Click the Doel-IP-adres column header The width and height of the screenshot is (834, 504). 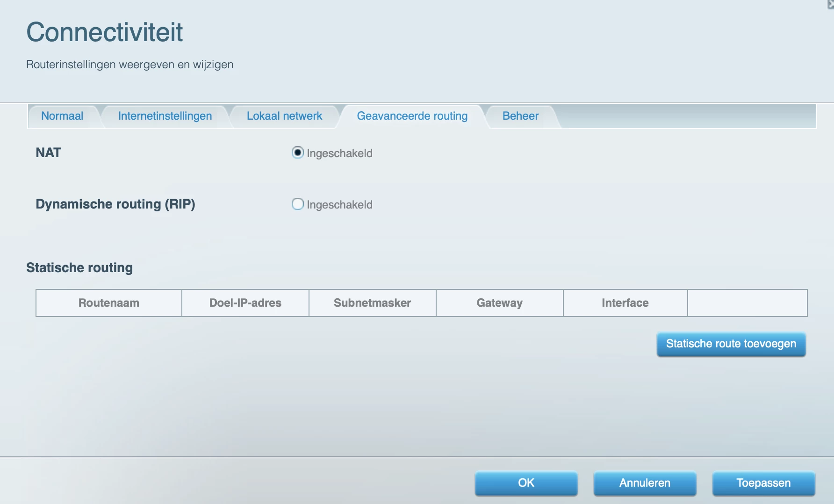tap(245, 303)
